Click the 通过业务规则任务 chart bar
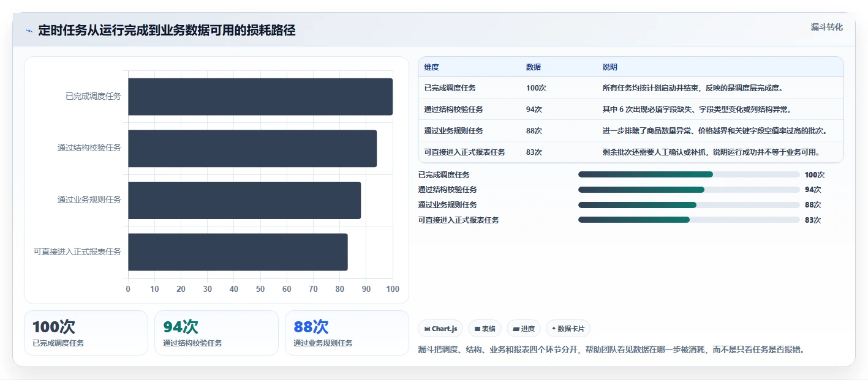 pos(244,200)
